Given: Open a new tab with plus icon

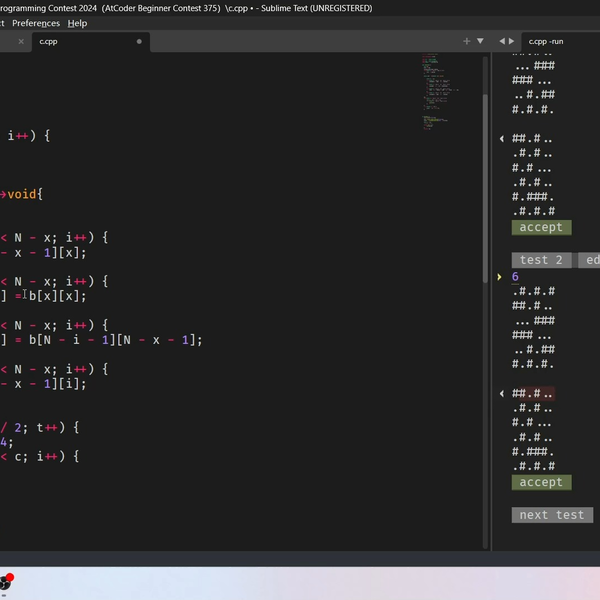Looking at the screenshot, I should [x=466, y=41].
